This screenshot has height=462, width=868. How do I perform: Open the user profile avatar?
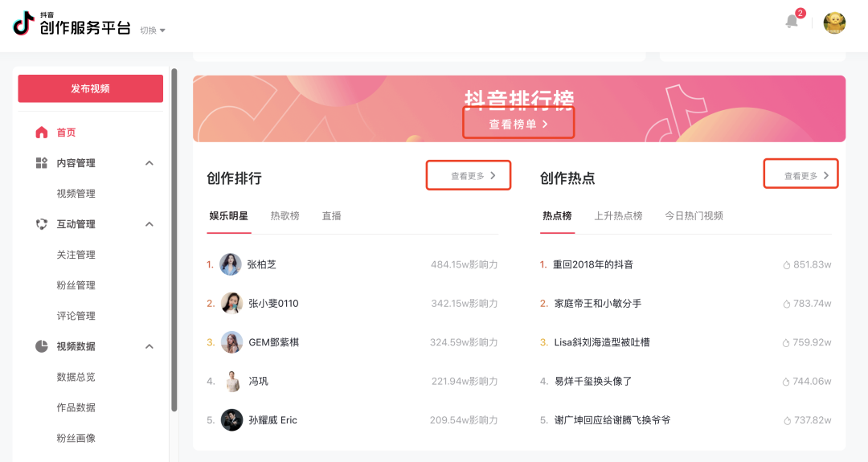pos(834,23)
